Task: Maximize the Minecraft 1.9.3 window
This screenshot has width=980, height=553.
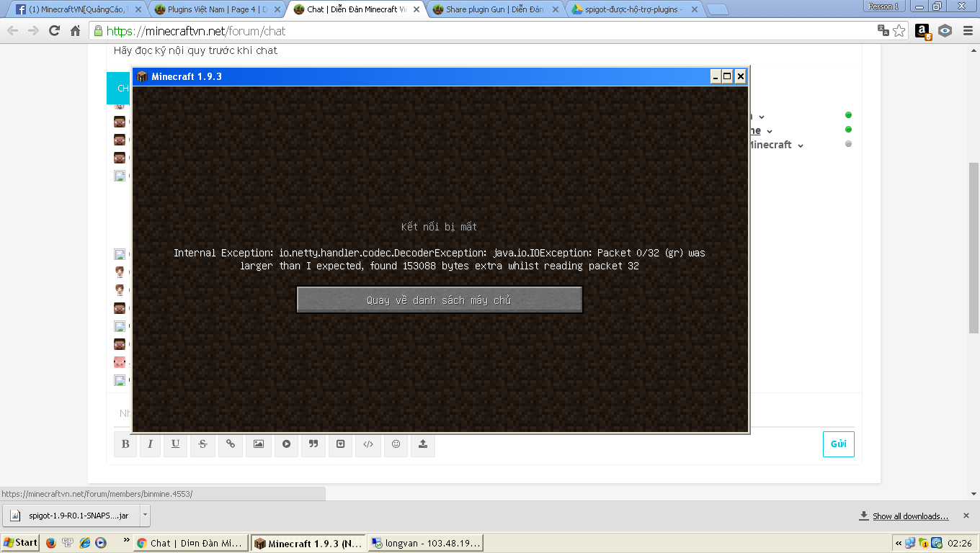Action: pyautogui.click(x=728, y=76)
